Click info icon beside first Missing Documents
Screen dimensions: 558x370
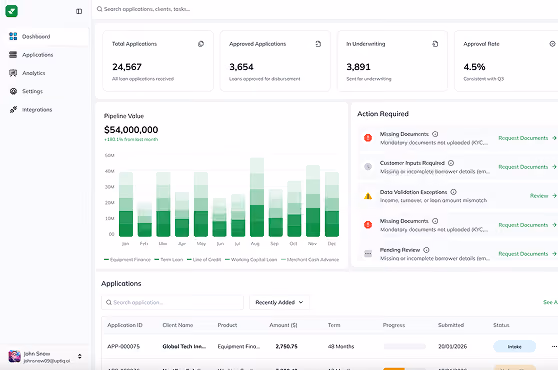point(435,134)
